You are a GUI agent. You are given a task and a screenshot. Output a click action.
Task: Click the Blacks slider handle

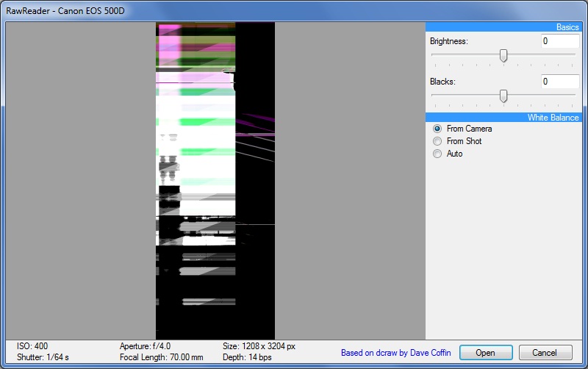pos(503,96)
